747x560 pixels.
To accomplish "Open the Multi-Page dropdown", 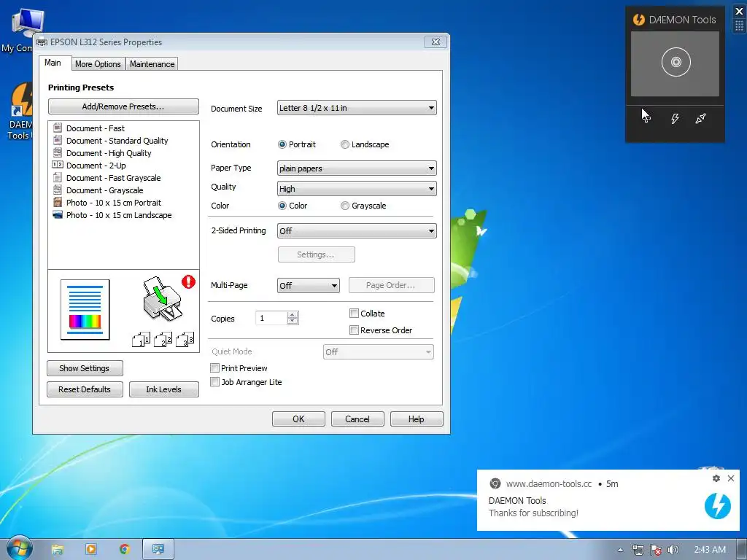I will tap(309, 286).
